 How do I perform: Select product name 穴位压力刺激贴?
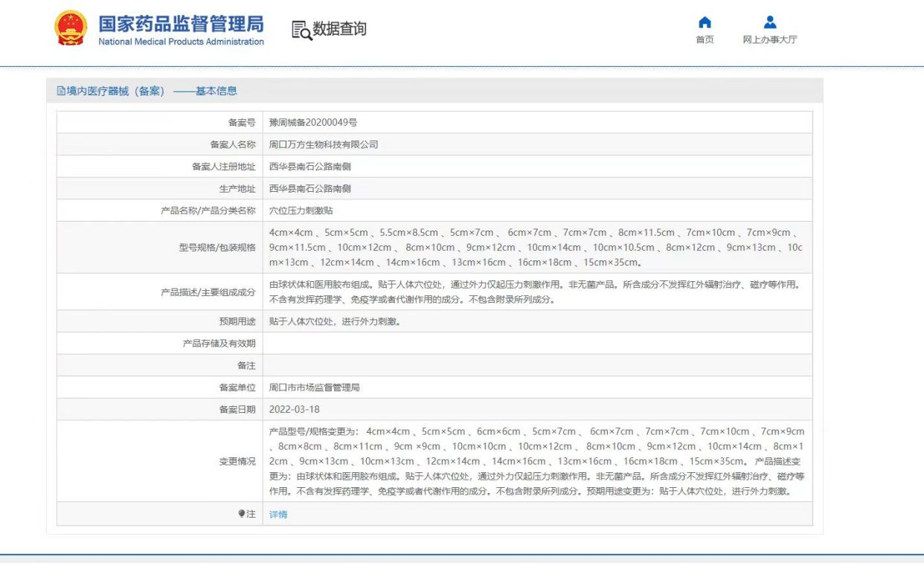(x=301, y=211)
